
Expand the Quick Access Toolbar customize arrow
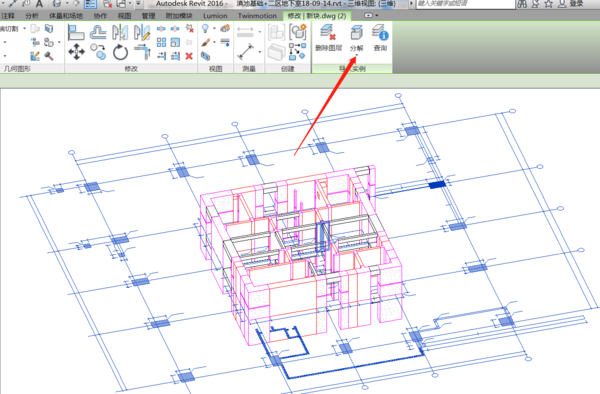[138, 3]
